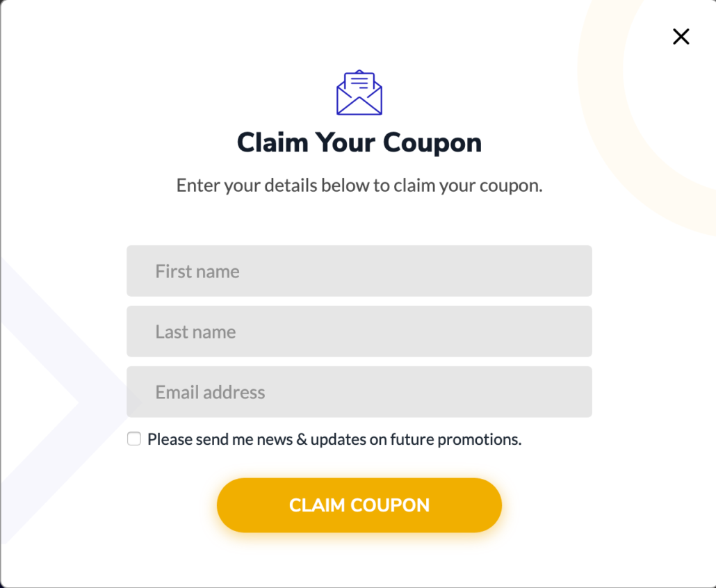Click the word "COUPON" on the yellow button
This screenshot has width=716, height=588.
[390, 505]
